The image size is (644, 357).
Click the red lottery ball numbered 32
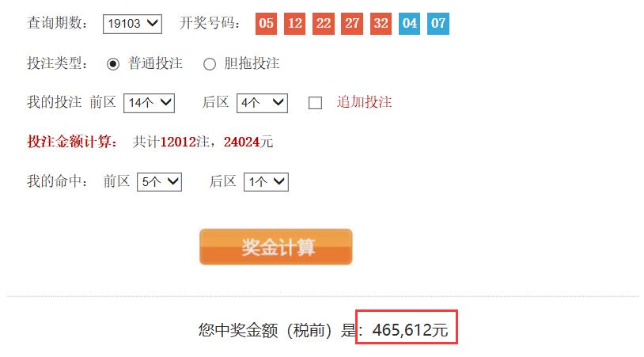pyautogui.click(x=381, y=24)
